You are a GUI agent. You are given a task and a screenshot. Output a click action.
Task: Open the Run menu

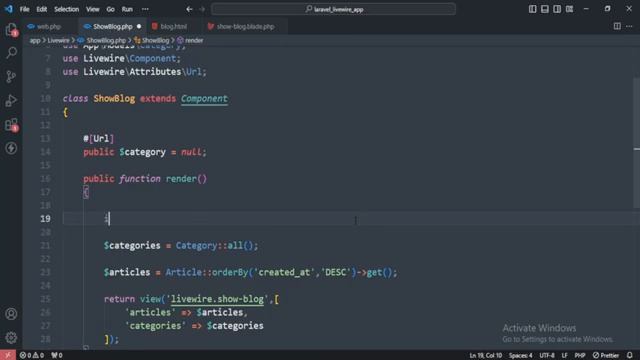coord(127,9)
